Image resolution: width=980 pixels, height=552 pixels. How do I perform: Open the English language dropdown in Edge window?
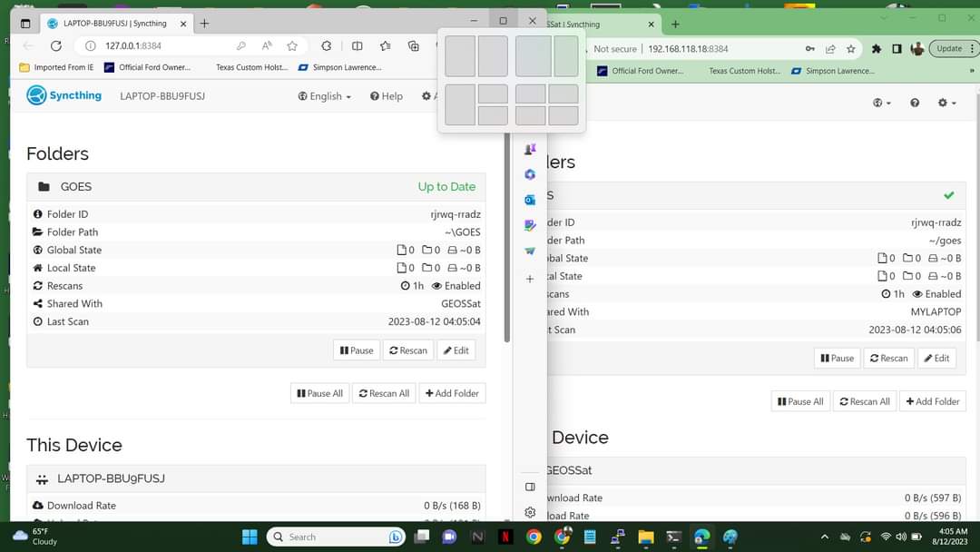tap(324, 96)
